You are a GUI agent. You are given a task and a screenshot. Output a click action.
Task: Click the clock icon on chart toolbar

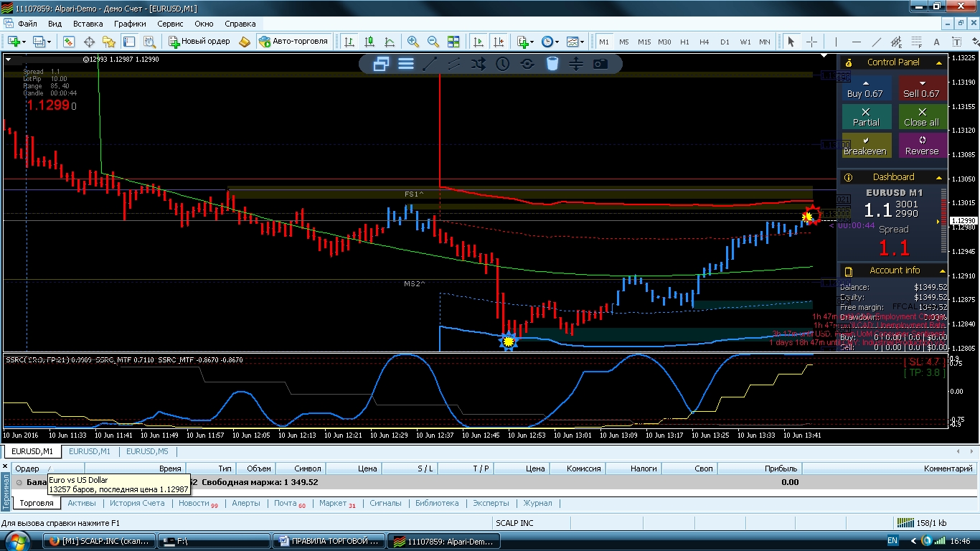pyautogui.click(x=502, y=64)
